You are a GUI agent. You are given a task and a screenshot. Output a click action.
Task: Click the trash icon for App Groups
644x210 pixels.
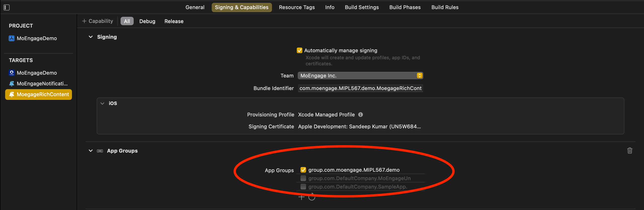point(630,150)
